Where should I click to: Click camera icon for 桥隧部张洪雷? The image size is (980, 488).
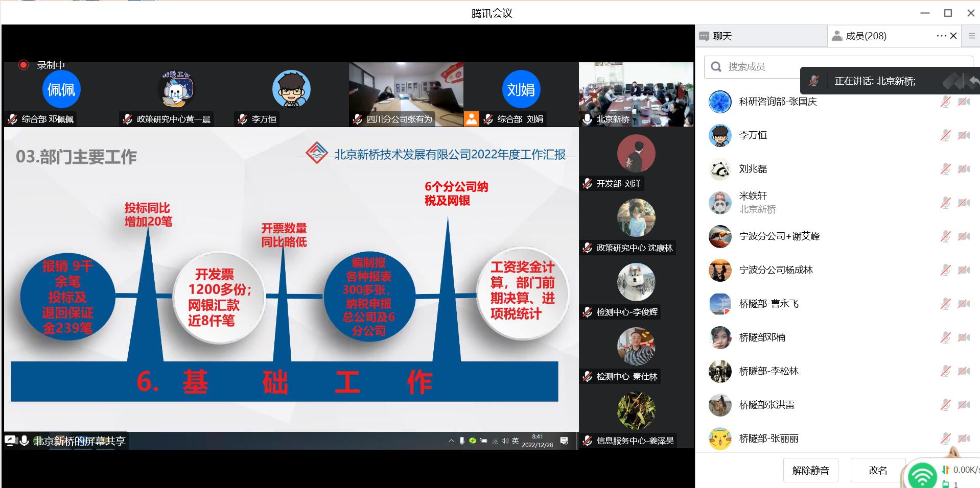964,405
